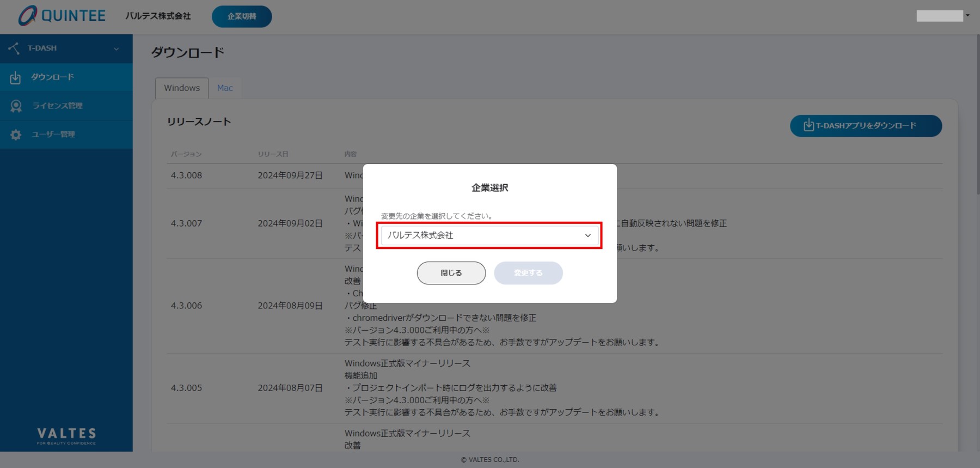Select the Windows tab
This screenshot has width=980, height=468.
pyautogui.click(x=182, y=88)
